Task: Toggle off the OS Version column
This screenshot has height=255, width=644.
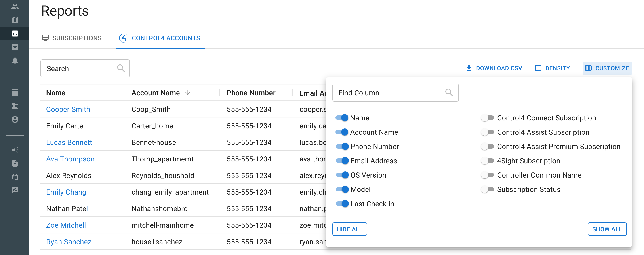Action: tap(342, 175)
